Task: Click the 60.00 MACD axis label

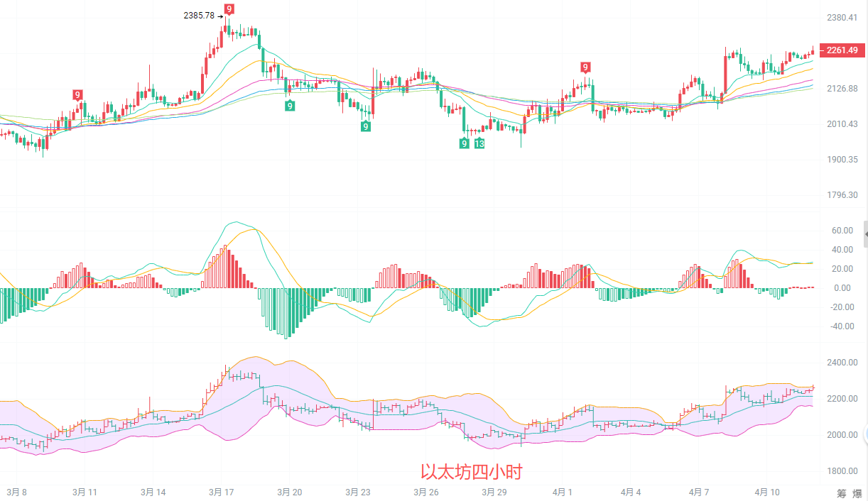Action: (x=842, y=231)
